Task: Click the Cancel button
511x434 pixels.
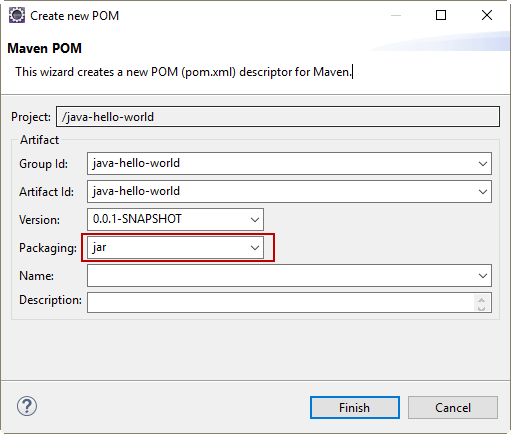Action: coord(453,407)
